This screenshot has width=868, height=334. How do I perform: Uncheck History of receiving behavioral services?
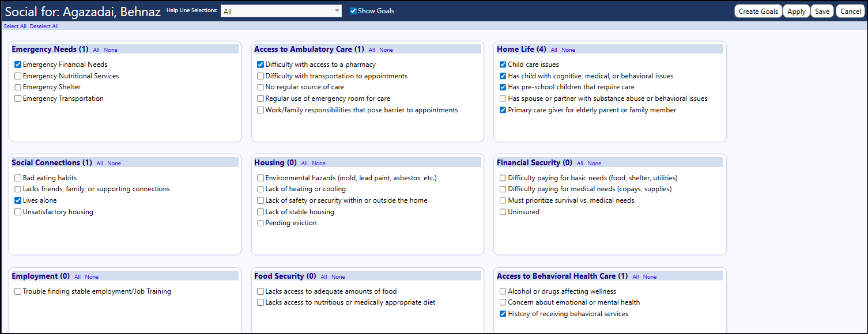click(503, 314)
